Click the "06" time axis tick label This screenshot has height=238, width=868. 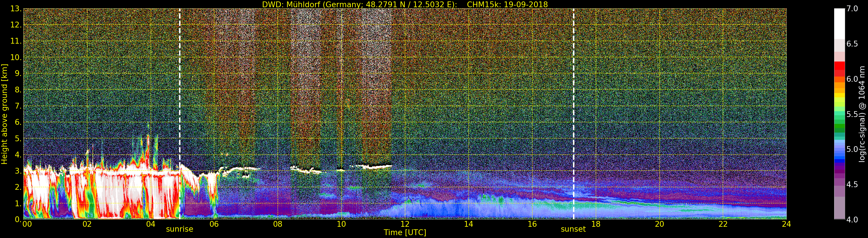(x=214, y=224)
